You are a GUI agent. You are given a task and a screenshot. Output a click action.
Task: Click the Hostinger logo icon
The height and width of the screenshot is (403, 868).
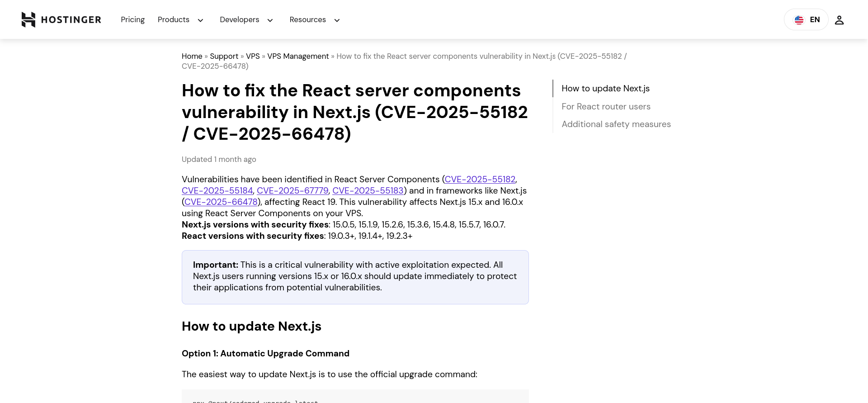28,19
